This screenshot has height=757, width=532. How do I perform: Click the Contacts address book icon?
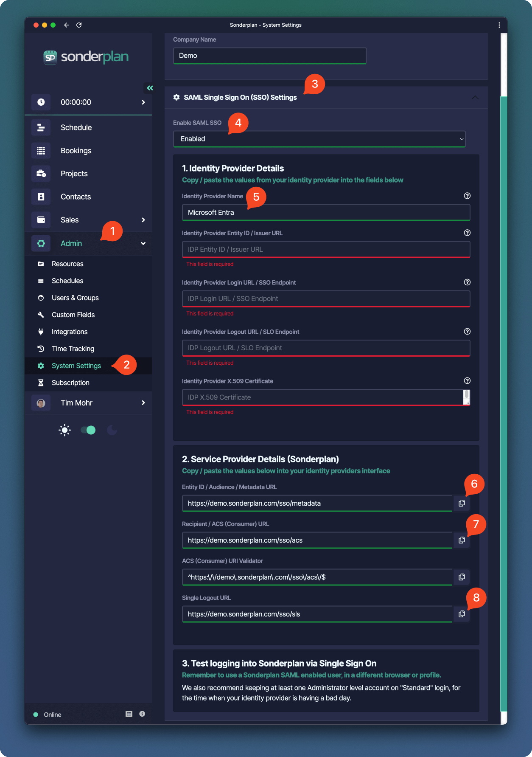(41, 197)
